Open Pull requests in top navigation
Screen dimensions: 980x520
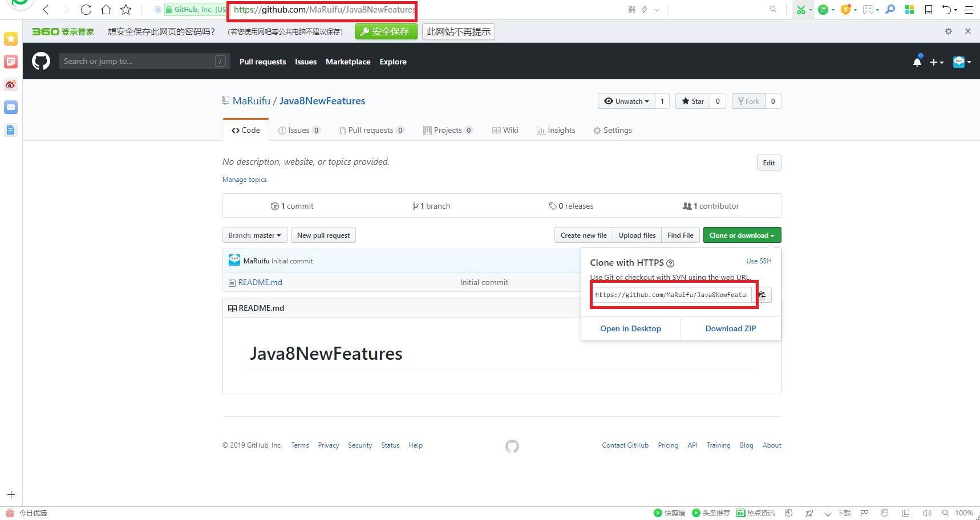[262, 62]
